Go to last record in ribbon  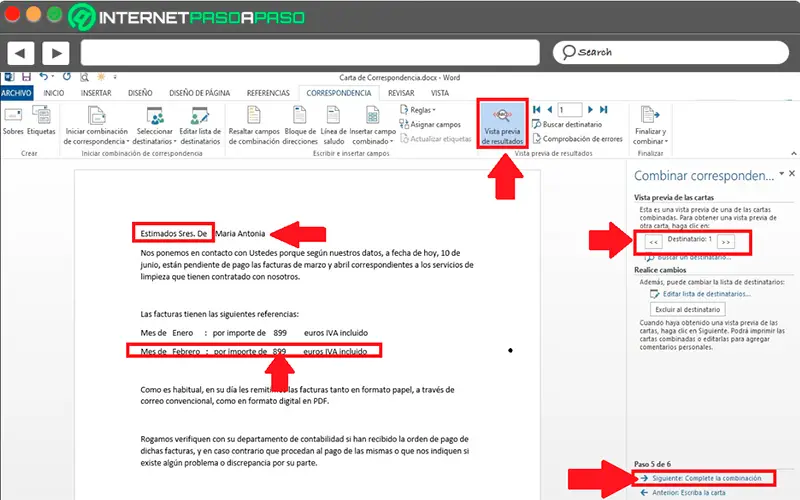point(604,109)
